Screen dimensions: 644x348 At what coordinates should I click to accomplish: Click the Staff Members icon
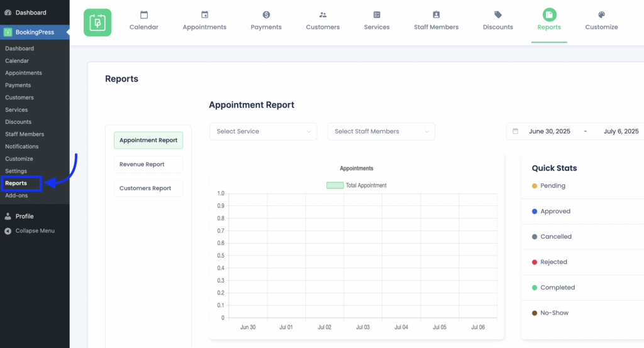pyautogui.click(x=436, y=14)
